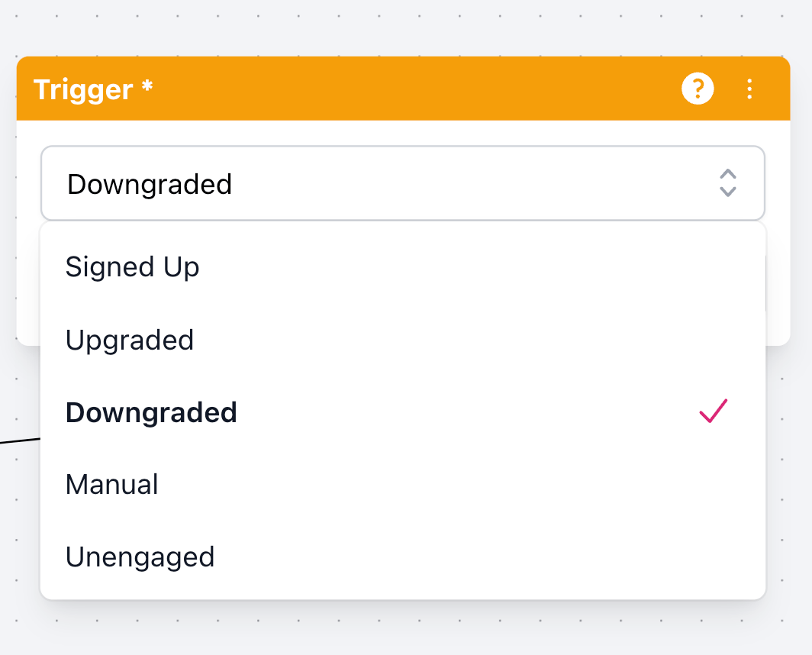Click the connector line at left edge
Screen dimensions: 812x655
coord(20,441)
